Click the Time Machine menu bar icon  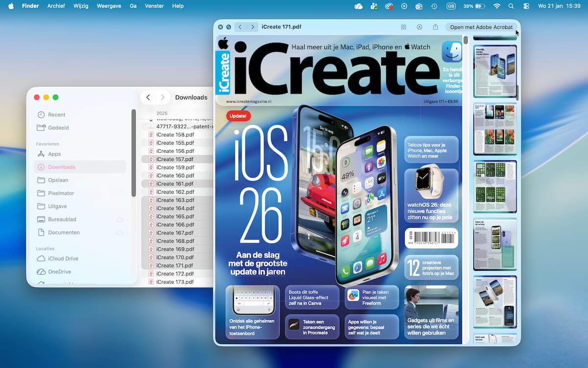pyautogui.click(x=434, y=6)
